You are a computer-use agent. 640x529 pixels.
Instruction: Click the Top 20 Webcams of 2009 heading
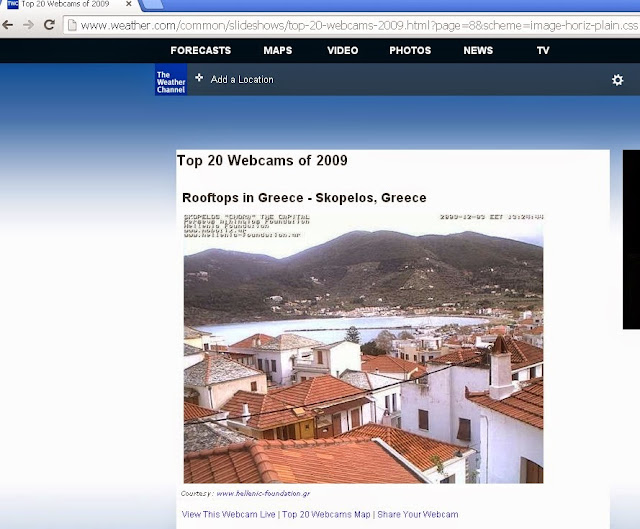point(262,160)
